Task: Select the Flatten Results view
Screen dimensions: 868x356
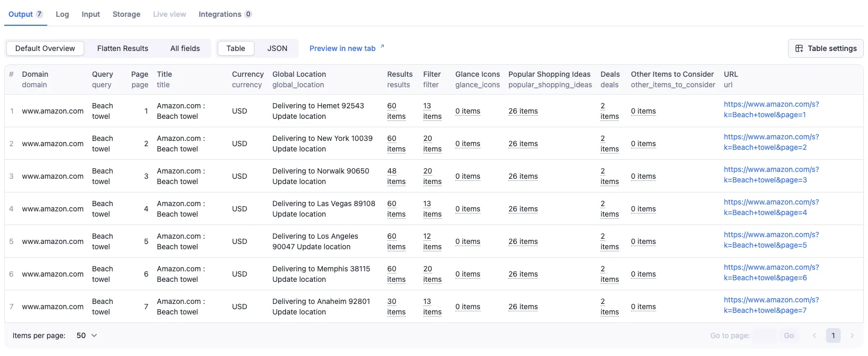Action: pos(122,48)
